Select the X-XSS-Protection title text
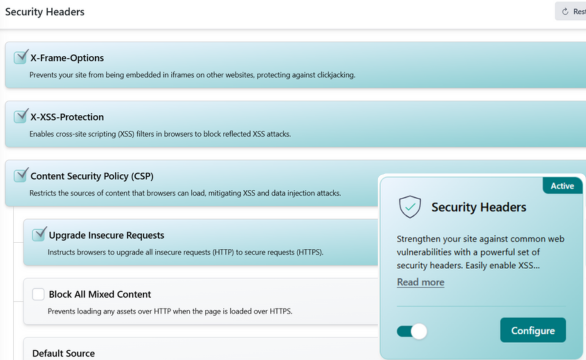Screen dimensions: 586x360 point(67,117)
